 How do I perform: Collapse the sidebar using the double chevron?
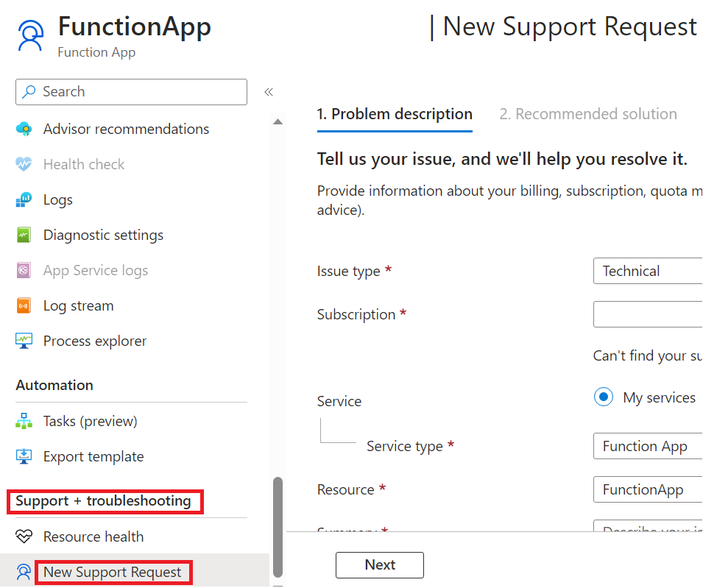coord(269,91)
